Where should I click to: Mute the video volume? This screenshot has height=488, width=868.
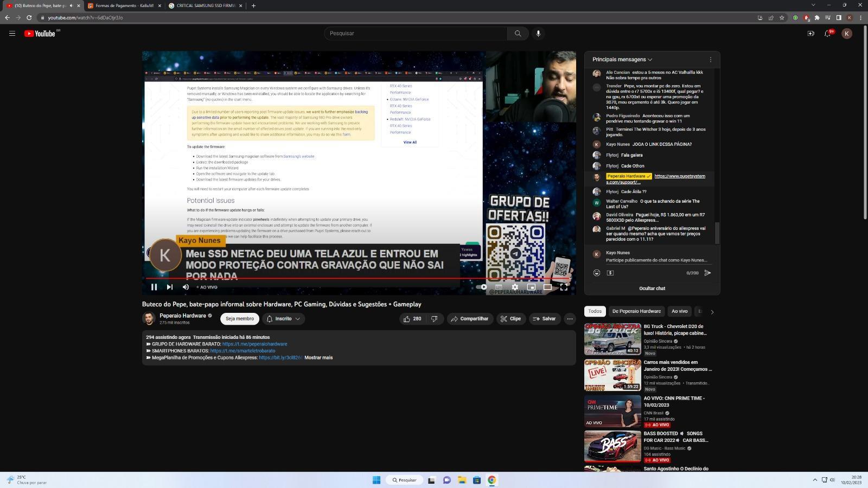[186, 287]
